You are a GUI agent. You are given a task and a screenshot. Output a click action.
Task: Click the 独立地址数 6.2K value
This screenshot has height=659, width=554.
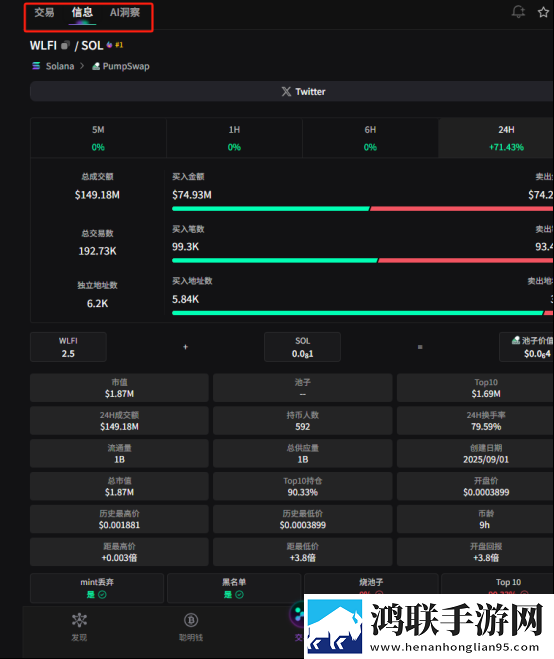click(x=98, y=303)
